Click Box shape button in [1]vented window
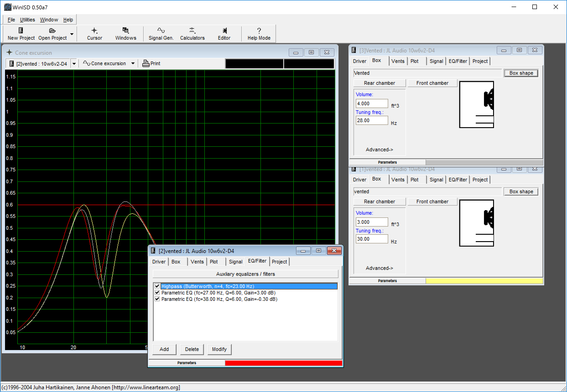 click(521, 191)
